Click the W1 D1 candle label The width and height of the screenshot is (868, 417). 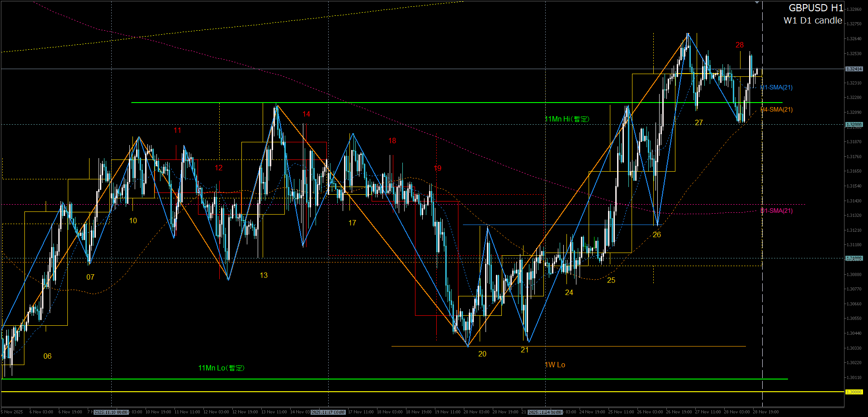point(813,21)
